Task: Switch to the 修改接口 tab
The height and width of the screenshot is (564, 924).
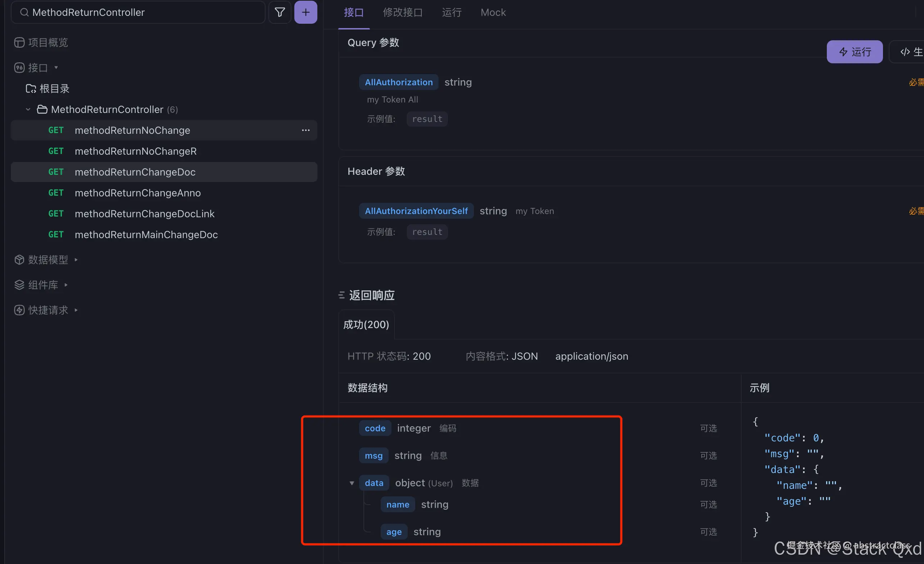Action: point(403,12)
